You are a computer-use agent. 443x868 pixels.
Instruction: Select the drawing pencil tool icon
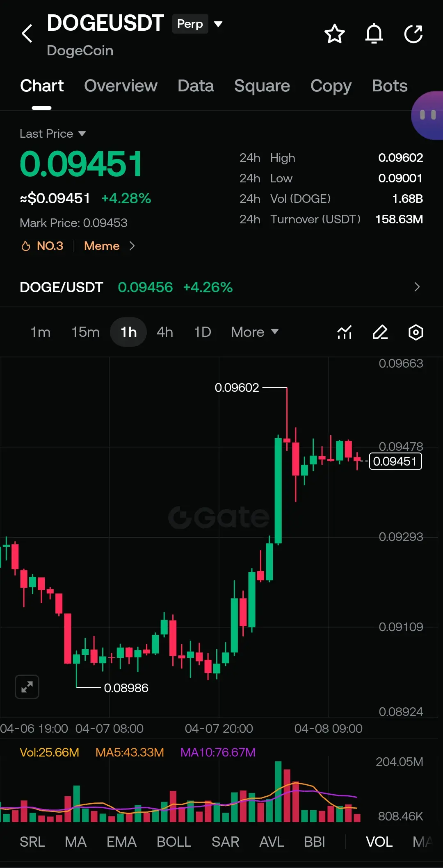pyautogui.click(x=380, y=332)
